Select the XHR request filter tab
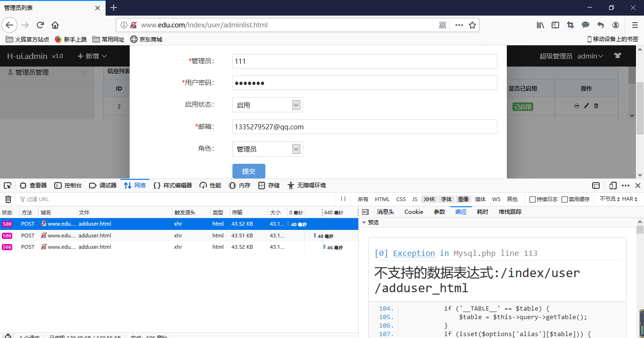The width and height of the screenshot is (644, 338). (429, 199)
